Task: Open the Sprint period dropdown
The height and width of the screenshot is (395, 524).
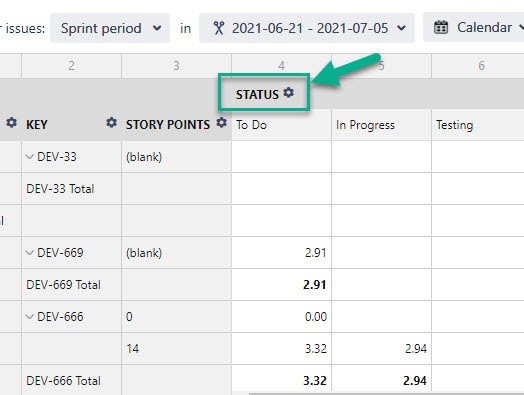Action: (110, 28)
